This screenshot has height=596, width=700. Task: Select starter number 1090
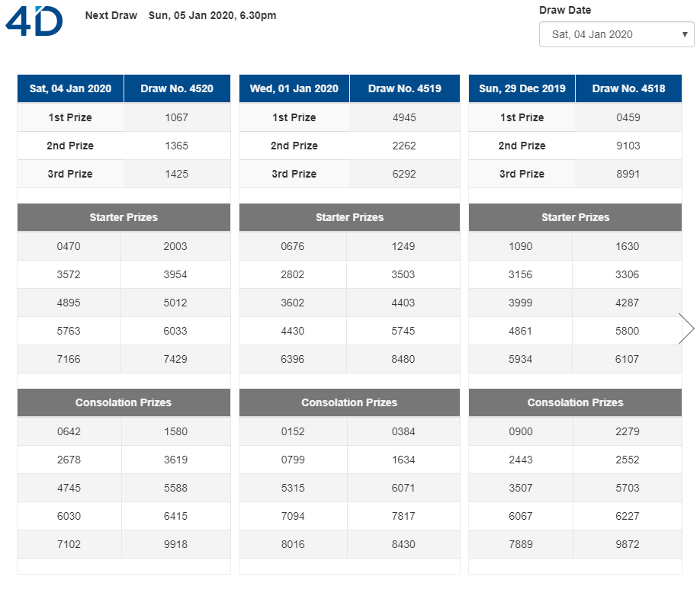pos(521,246)
